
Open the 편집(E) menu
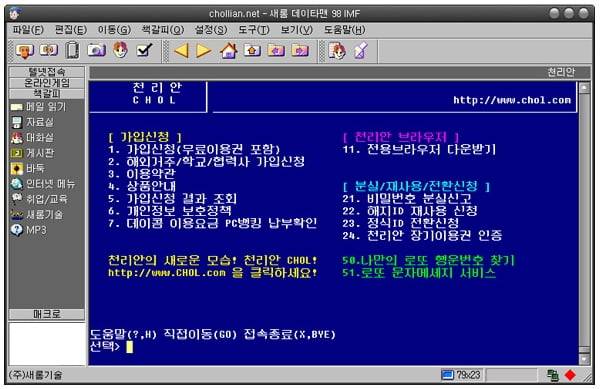(71, 29)
